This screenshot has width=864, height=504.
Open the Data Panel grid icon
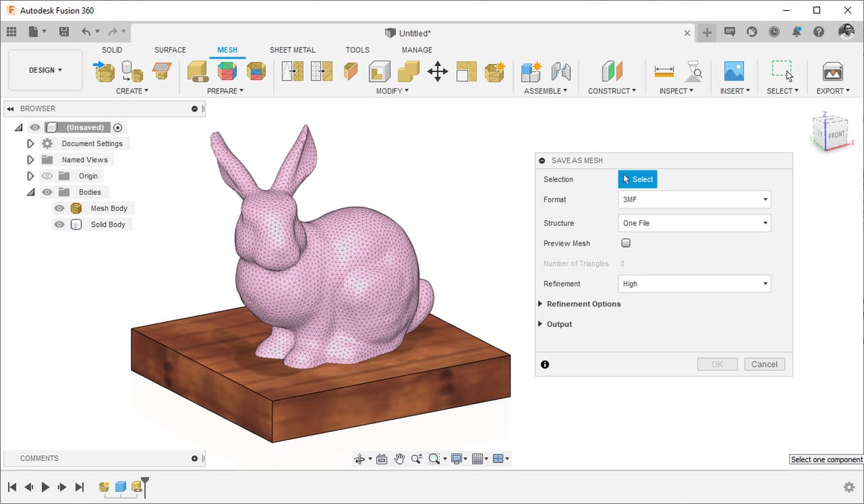tap(12, 32)
